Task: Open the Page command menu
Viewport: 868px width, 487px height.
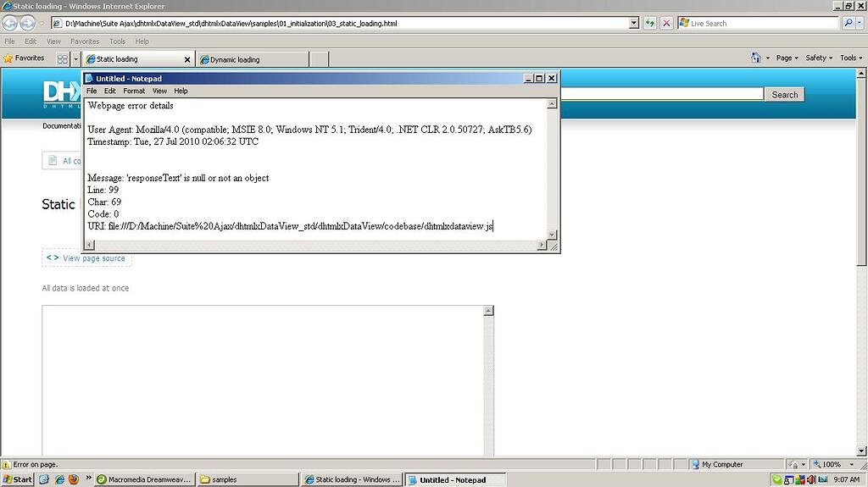Action: point(787,58)
